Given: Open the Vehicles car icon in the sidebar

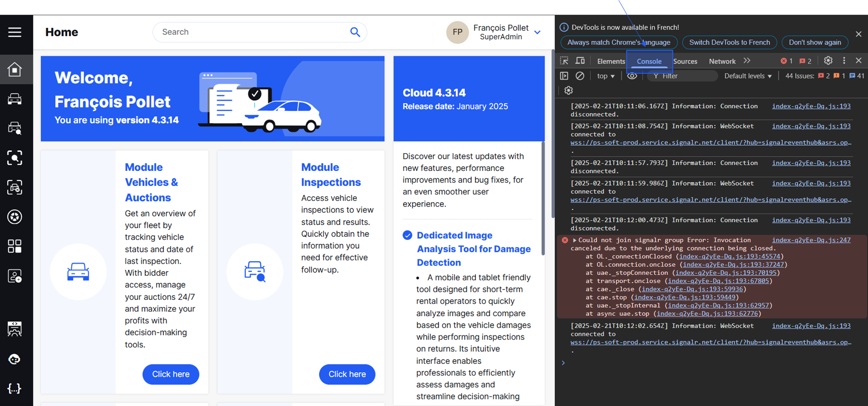Looking at the screenshot, I should pyautogui.click(x=15, y=99).
